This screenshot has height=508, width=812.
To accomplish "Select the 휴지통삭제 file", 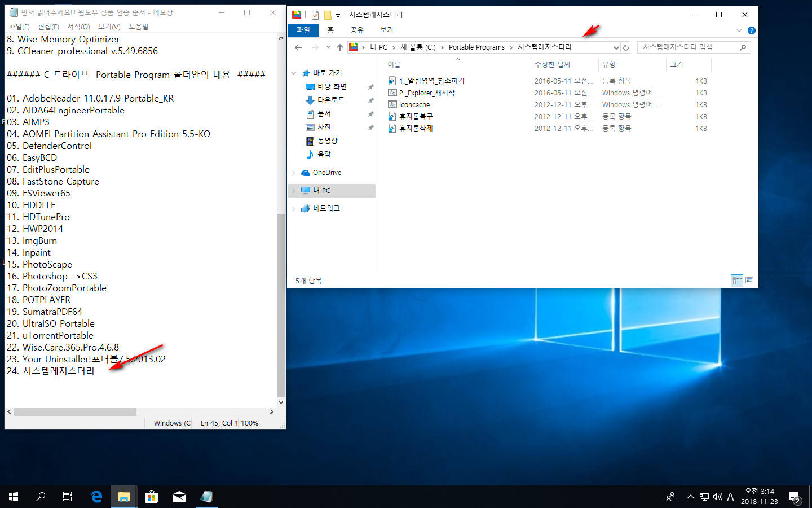I will click(x=416, y=128).
